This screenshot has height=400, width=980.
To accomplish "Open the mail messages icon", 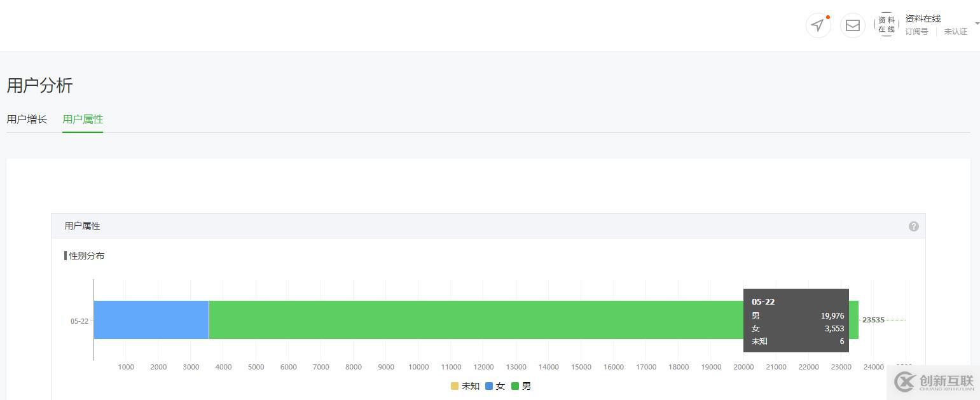I will click(x=853, y=25).
